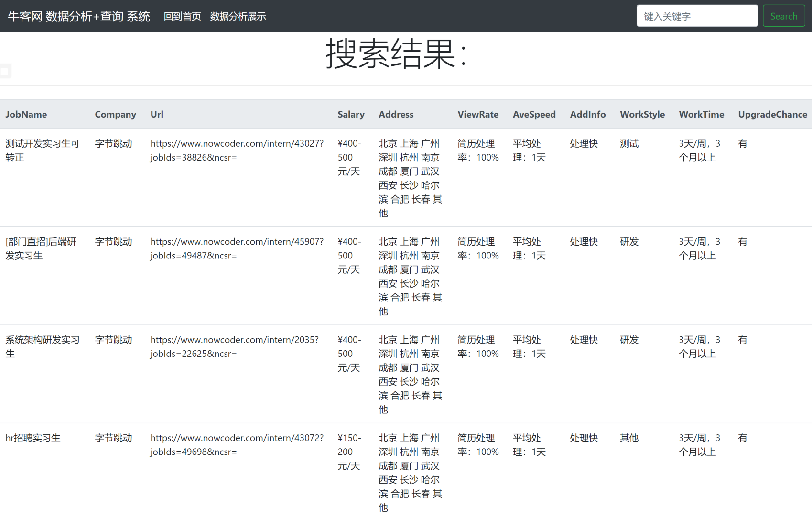This screenshot has height=516, width=812.
Task: Open URL for hr招聘实习生 job
Action: [x=237, y=445]
